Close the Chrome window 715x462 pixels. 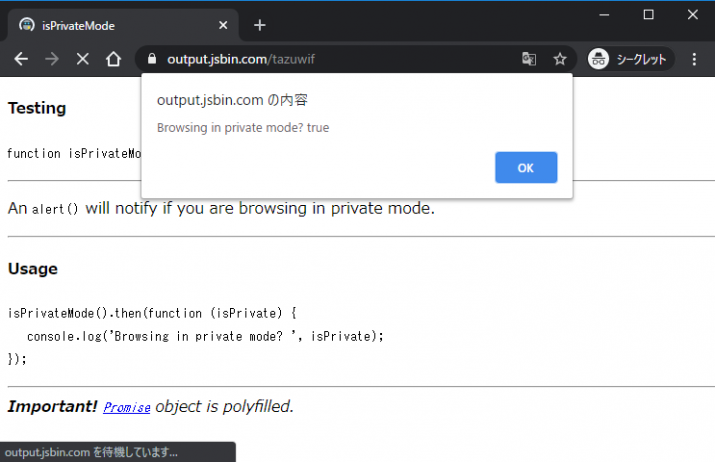click(692, 14)
